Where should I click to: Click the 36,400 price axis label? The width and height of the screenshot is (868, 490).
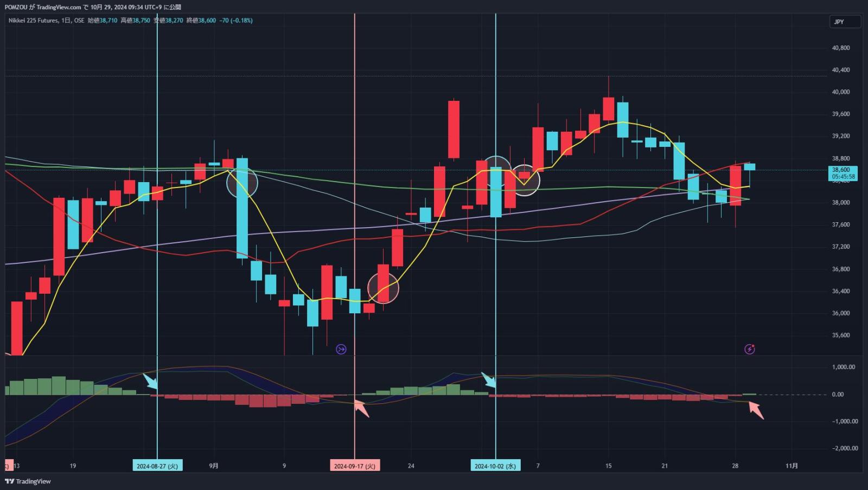tap(841, 291)
